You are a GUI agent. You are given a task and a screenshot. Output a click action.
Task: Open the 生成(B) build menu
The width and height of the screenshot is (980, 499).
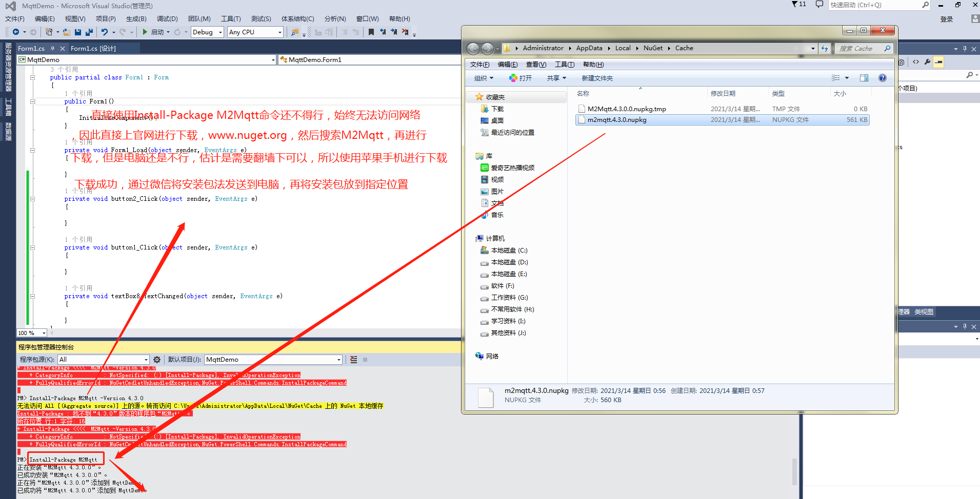tap(136, 19)
